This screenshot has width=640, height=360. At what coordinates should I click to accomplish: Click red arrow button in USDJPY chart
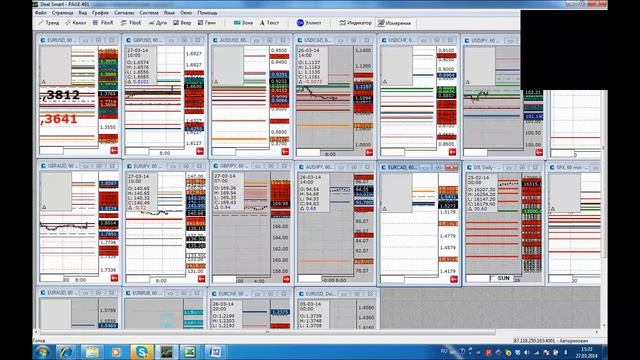coord(539,152)
